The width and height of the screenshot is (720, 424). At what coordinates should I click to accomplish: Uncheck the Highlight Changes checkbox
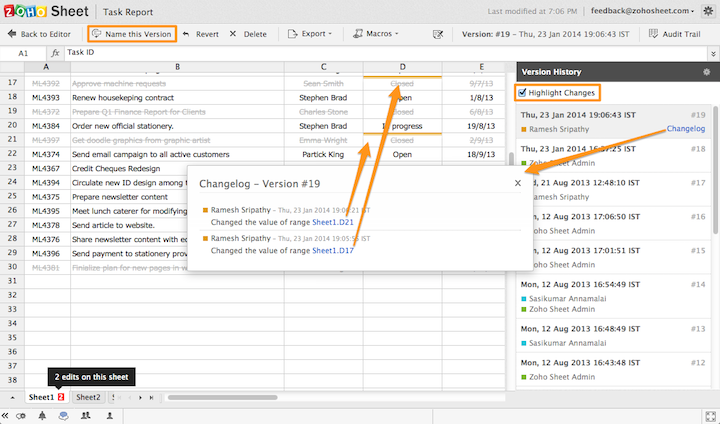pos(523,93)
